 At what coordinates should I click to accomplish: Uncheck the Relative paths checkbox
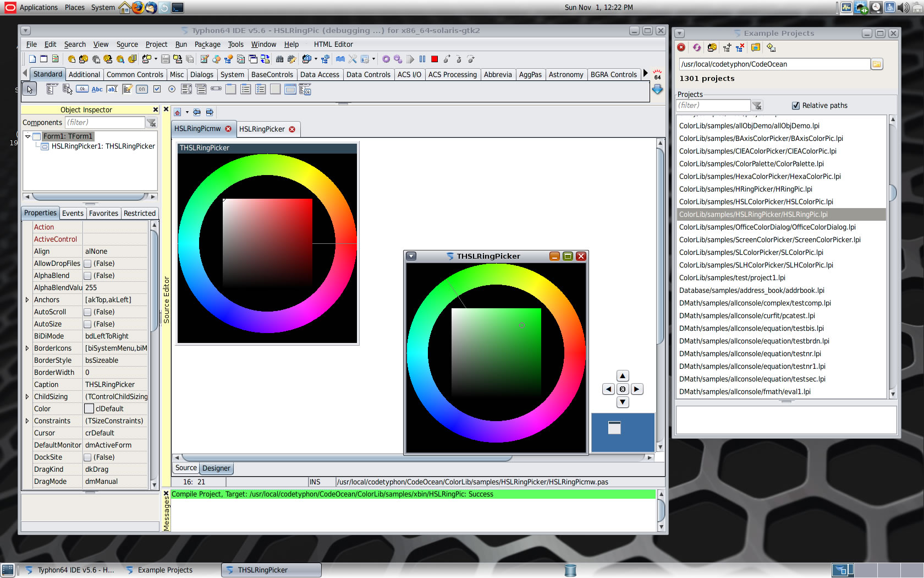(x=795, y=106)
